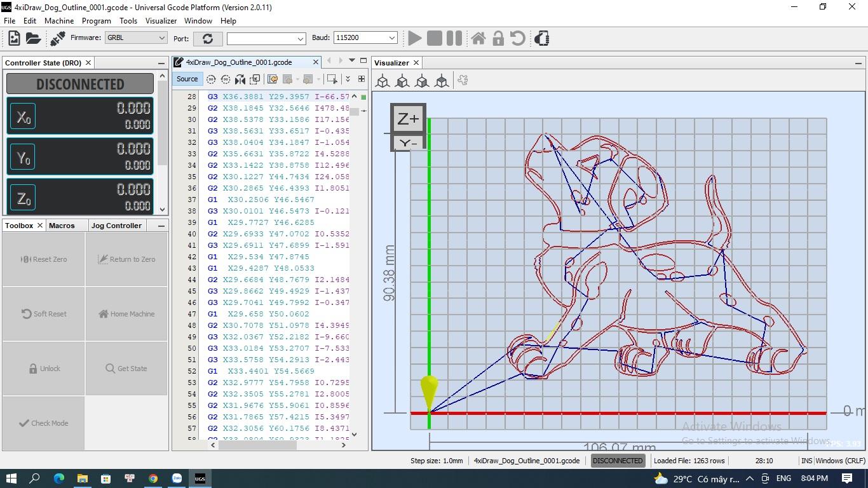The height and width of the screenshot is (488, 868).
Task: Toggle the Source view button
Action: coord(187,79)
